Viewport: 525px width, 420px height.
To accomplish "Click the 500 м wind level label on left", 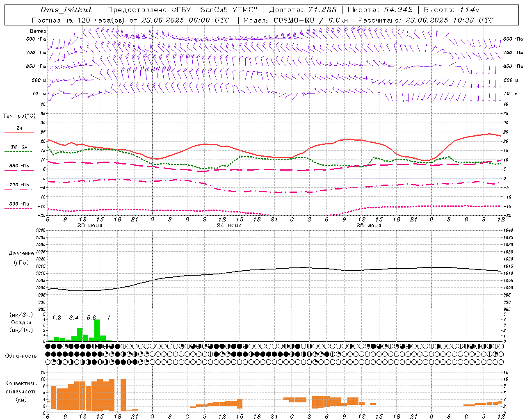I will tap(39, 80).
